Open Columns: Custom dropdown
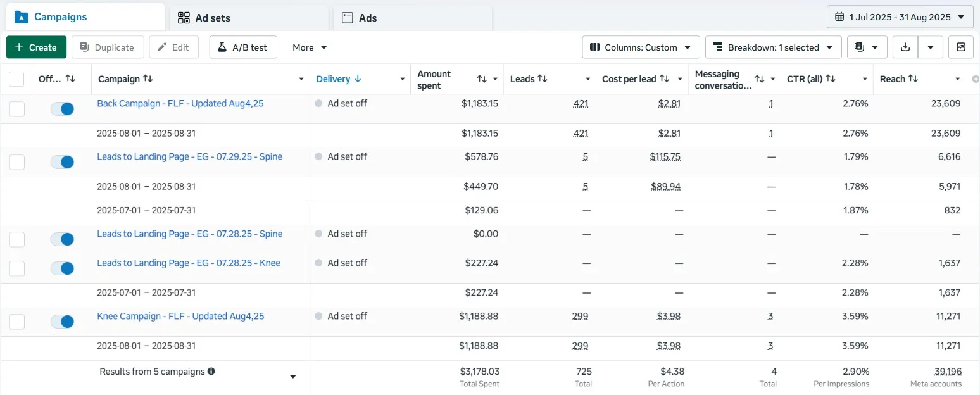Viewport: 980px width, 395px height. point(641,47)
